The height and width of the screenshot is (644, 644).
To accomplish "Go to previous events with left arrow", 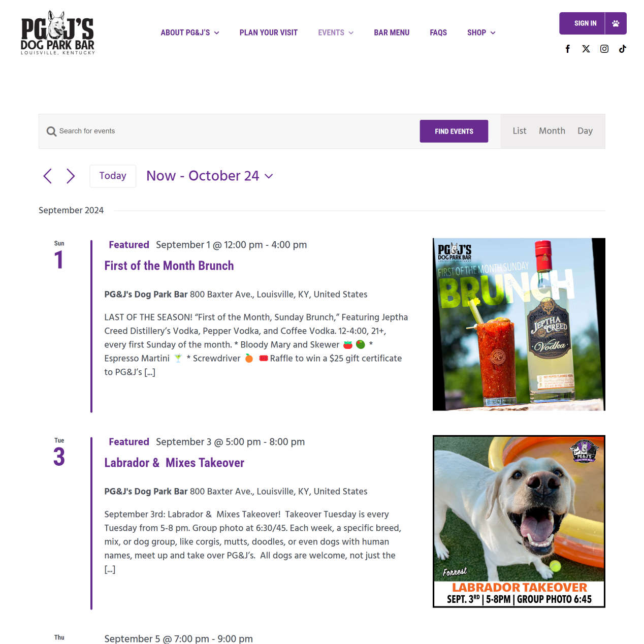I will 48,176.
